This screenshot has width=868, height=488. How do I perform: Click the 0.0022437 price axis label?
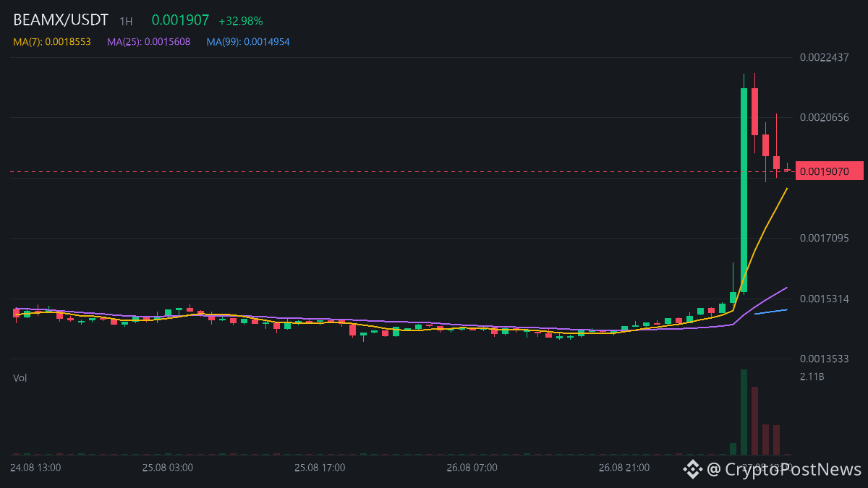[824, 57]
